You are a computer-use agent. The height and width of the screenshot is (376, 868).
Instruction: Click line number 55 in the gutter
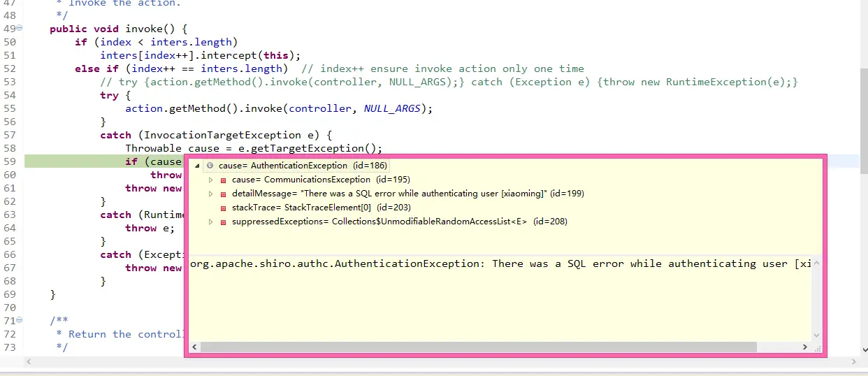[9, 108]
